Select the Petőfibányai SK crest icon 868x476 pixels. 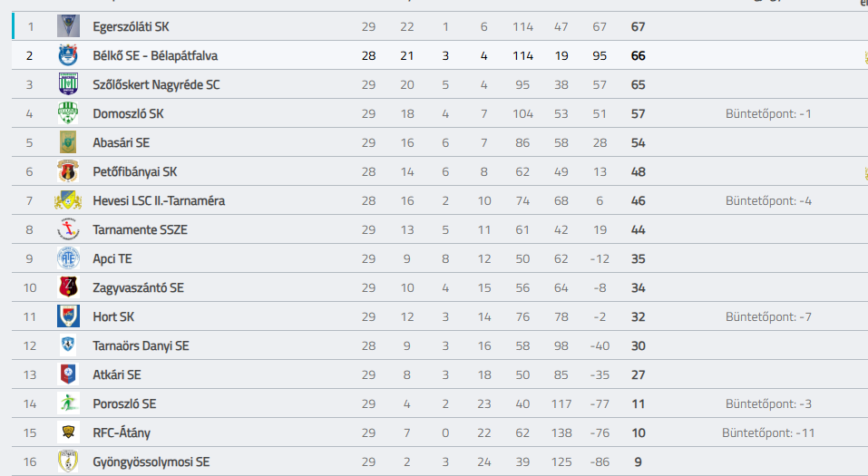coord(68,171)
